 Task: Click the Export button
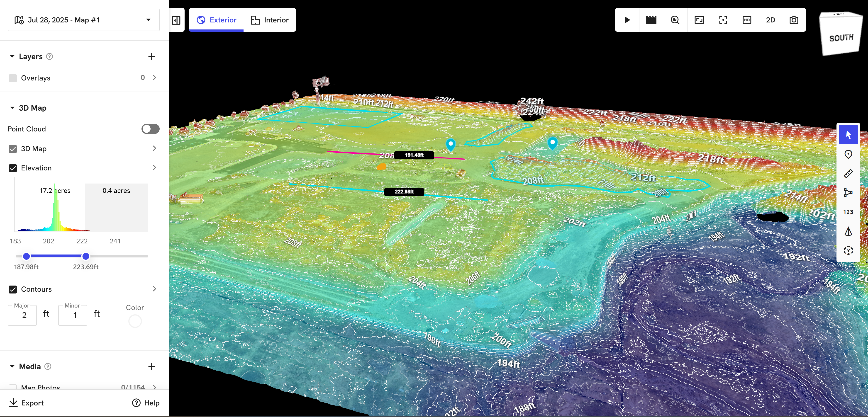pyautogui.click(x=26, y=403)
